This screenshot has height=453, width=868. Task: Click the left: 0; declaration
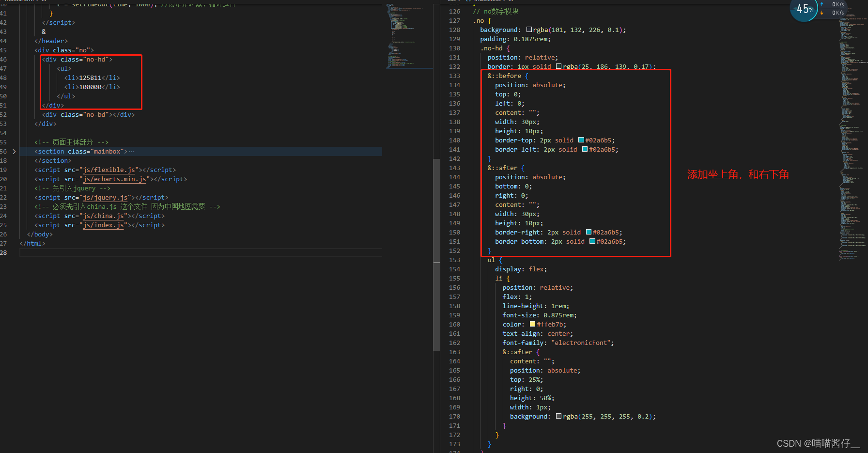[510, 103]
